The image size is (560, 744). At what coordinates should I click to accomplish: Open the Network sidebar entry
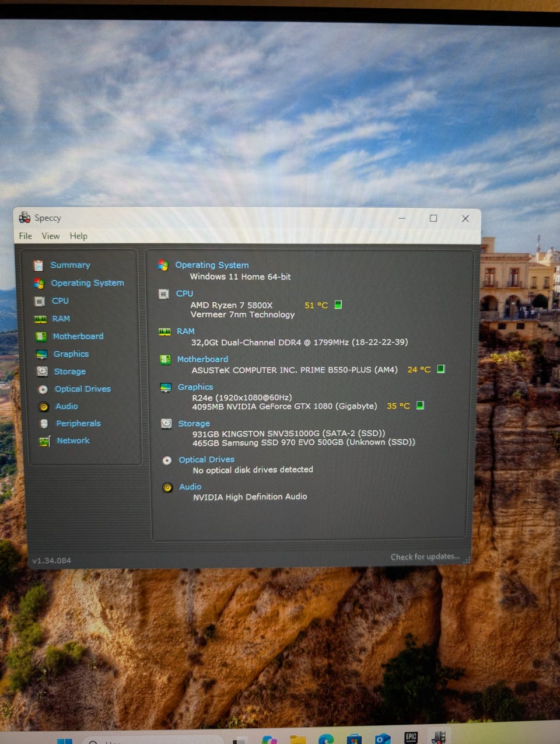[x=73, y=441]
